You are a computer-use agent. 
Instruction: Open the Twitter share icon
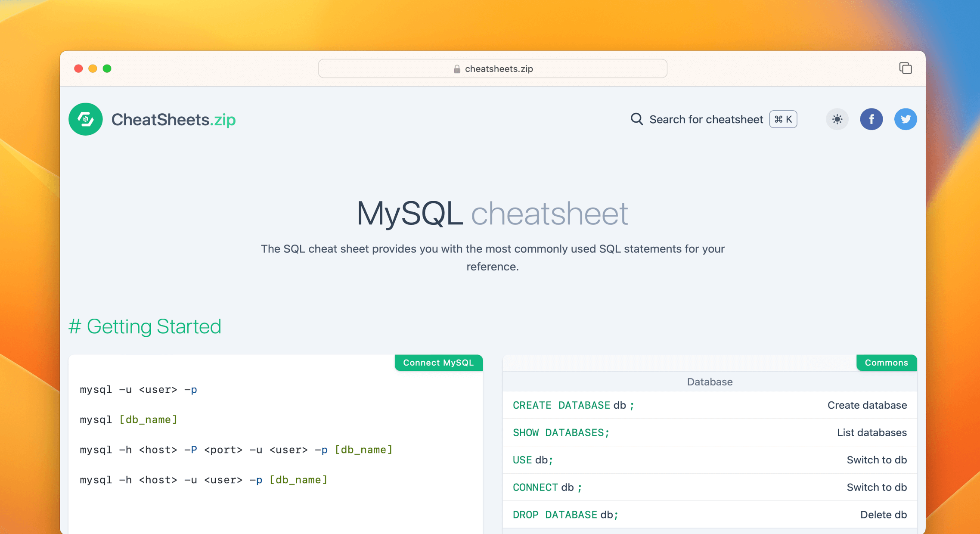point(905,119)
